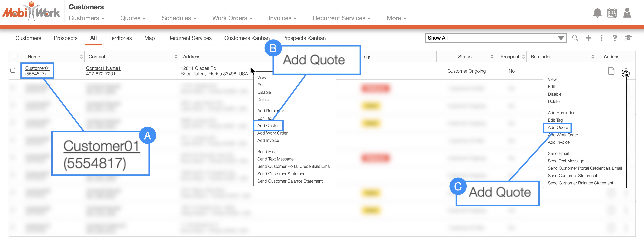Expand the Recurrent Services top menu
The height and width of the screenshot is (237, 644).
[x=341, y=18]
